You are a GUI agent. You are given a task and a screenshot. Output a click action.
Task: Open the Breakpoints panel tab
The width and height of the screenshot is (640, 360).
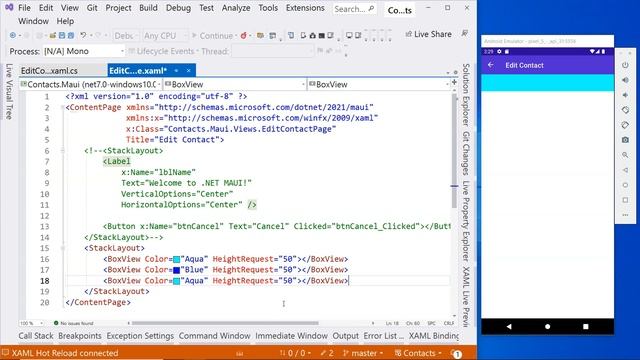click(x=80, y=336)
